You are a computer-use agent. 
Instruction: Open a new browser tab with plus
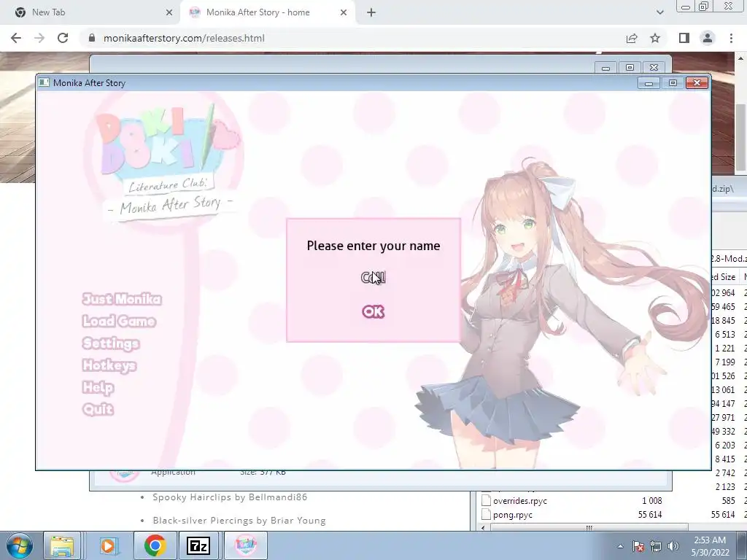coord(371,12)
